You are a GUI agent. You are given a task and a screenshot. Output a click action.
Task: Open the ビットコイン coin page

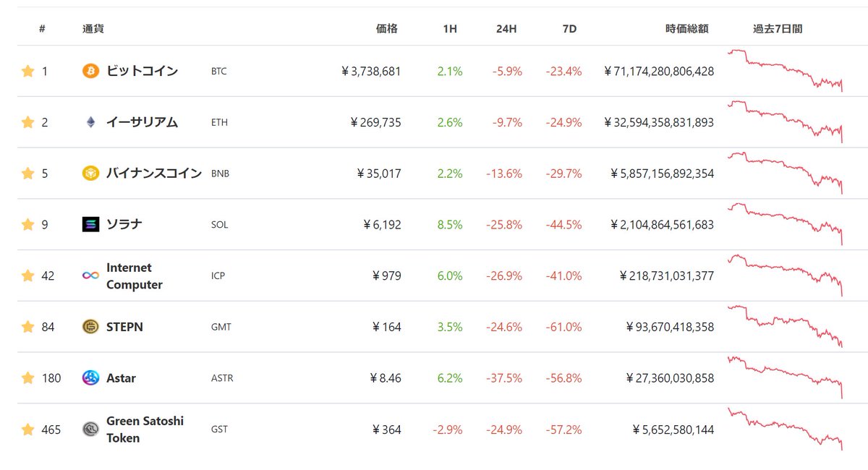pos(142,71)
